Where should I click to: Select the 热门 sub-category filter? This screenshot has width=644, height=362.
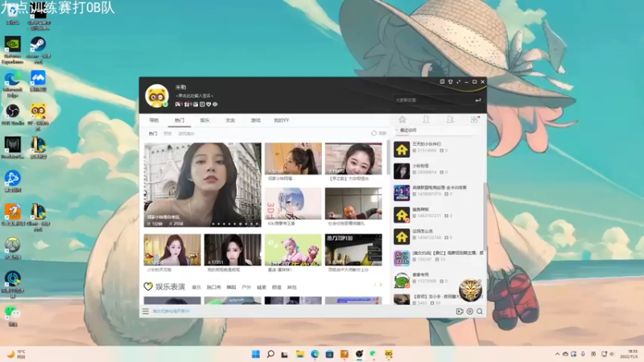tap(153, 134)
